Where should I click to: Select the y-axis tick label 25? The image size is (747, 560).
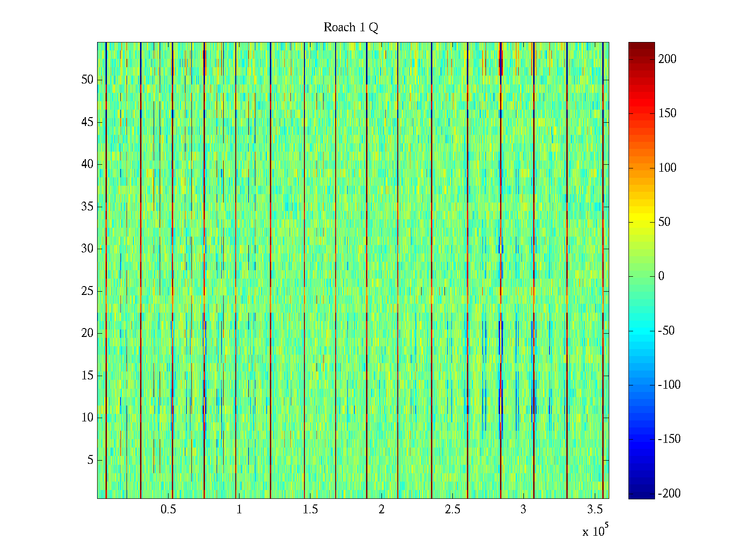click(87, 291)
